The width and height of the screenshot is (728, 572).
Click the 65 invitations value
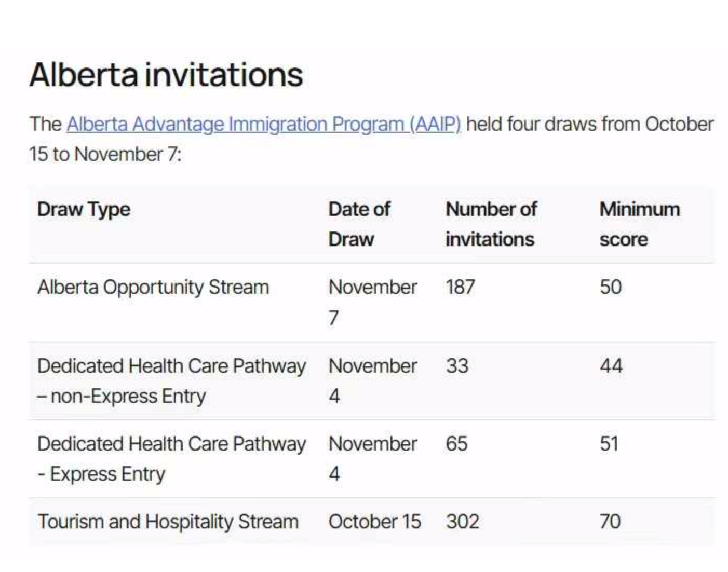click(x=457, y=444)
